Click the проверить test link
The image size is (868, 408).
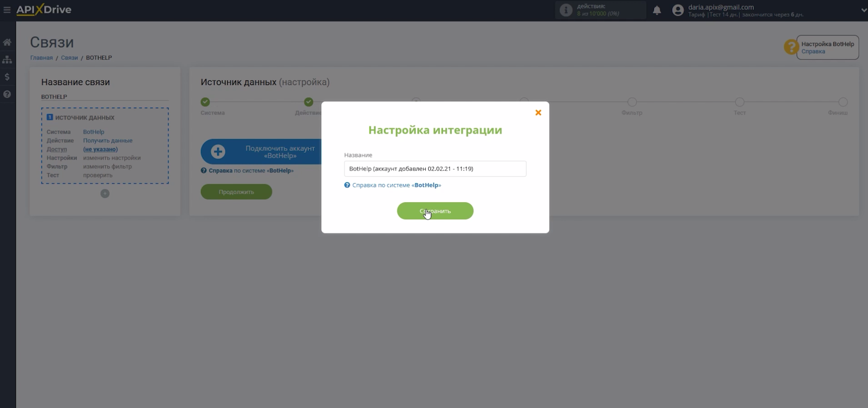coord(98,175)
